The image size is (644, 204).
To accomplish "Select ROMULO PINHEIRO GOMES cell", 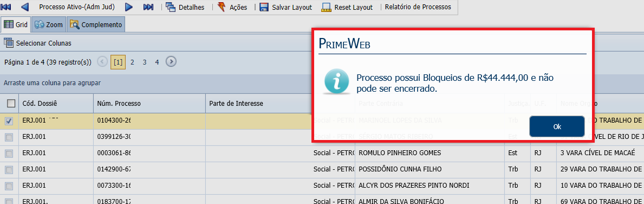I will pyautogui.click(x=430, y=153).
